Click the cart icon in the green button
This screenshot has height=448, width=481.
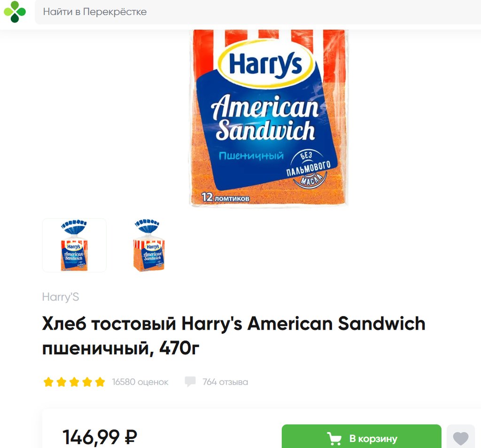[334, 439]
